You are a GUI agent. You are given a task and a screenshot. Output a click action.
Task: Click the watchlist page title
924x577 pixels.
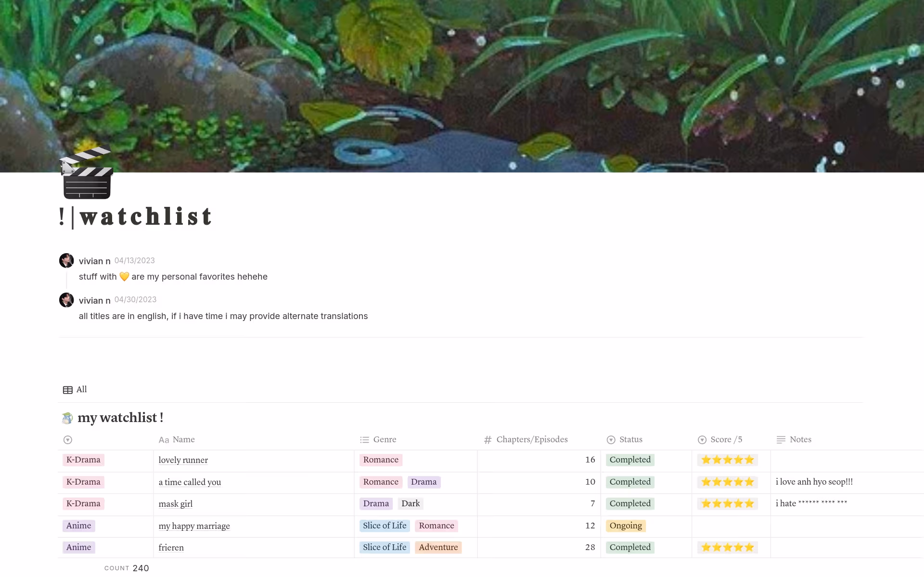[145, 217]
